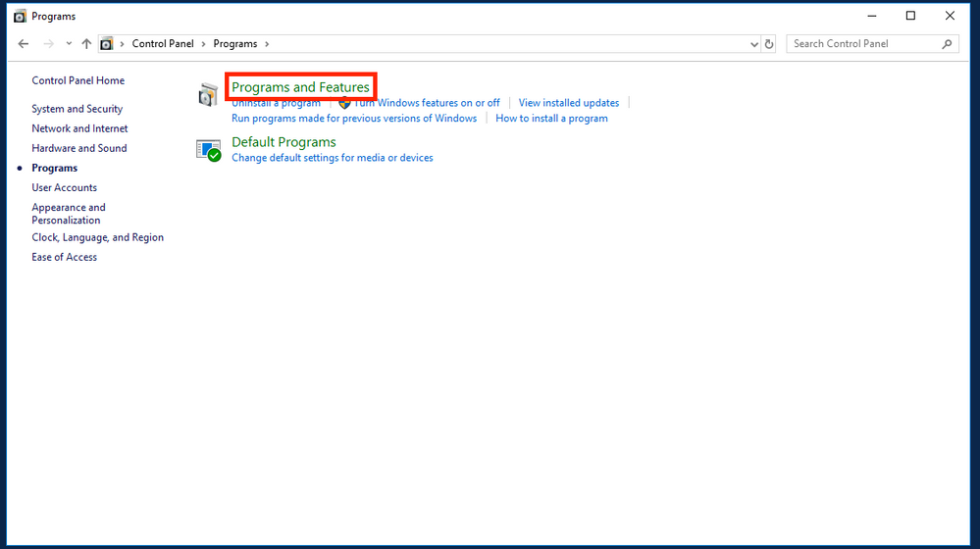Image resolution: width=980 pixels, height=549 pixels.
Task: Open Ease of Access category
Action: (65, 257)
